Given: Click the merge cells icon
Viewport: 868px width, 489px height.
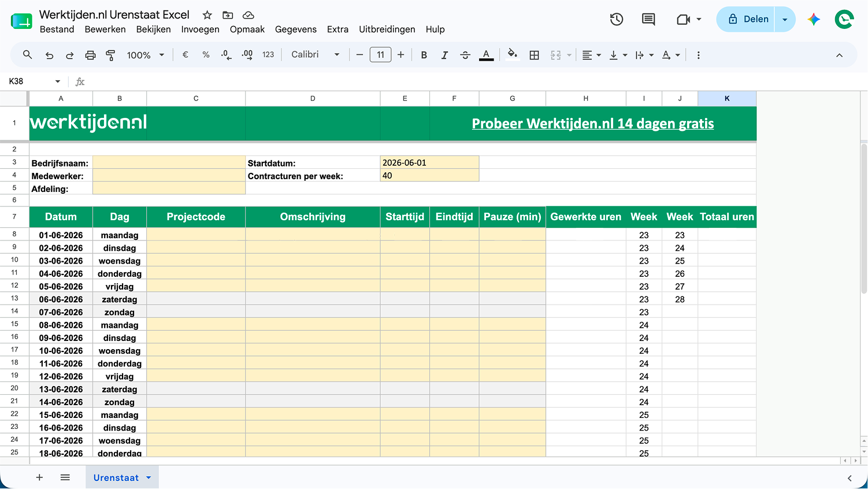Looking at the screenshot, I should (556, 55).
